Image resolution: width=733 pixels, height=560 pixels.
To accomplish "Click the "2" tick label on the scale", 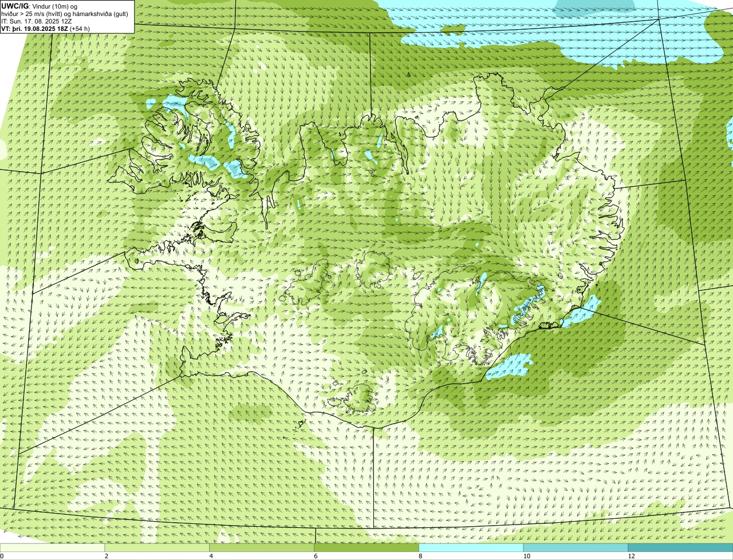I will coord(106,556).
